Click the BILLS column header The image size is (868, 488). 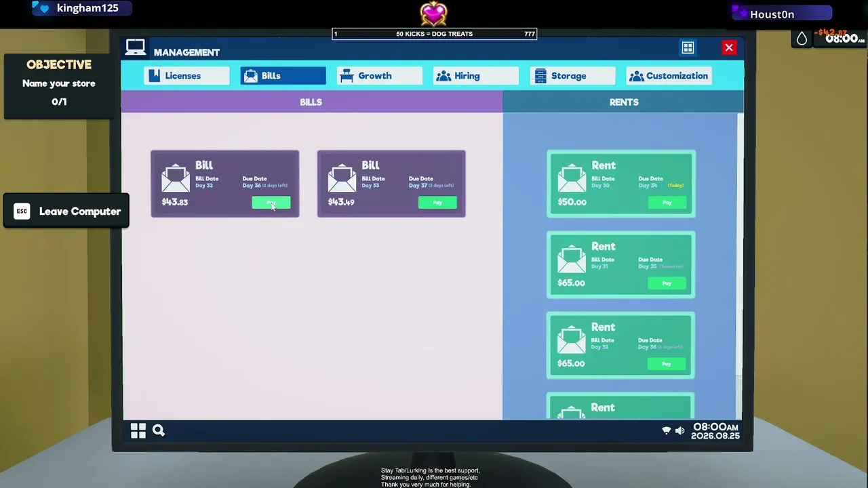click(311, 102)
